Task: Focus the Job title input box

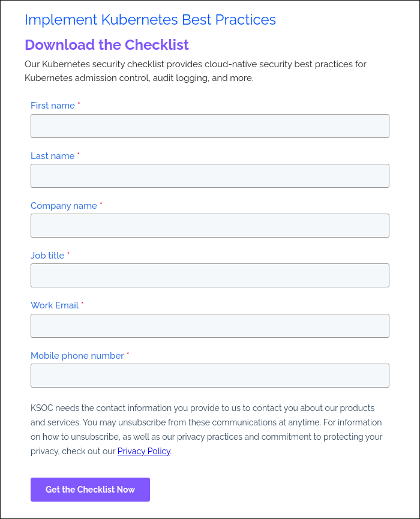Action: coord(209,275)
